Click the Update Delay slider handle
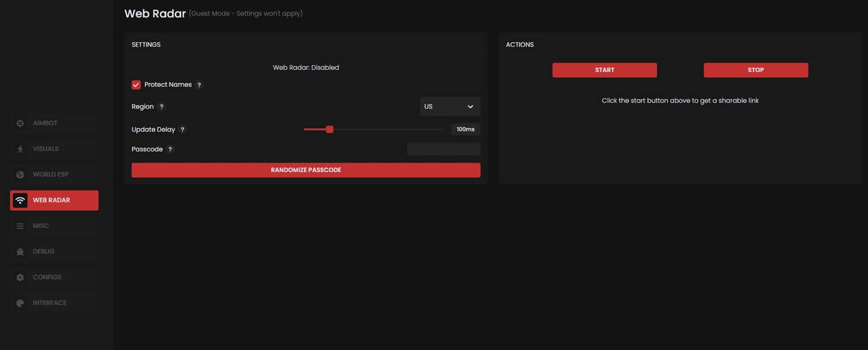Viewport: 868px width, 350px height. 330,130
